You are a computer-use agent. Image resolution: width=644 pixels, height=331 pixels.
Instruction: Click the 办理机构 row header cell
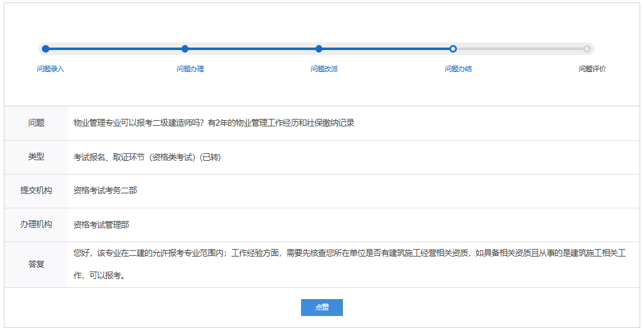[x=36, y=225]
